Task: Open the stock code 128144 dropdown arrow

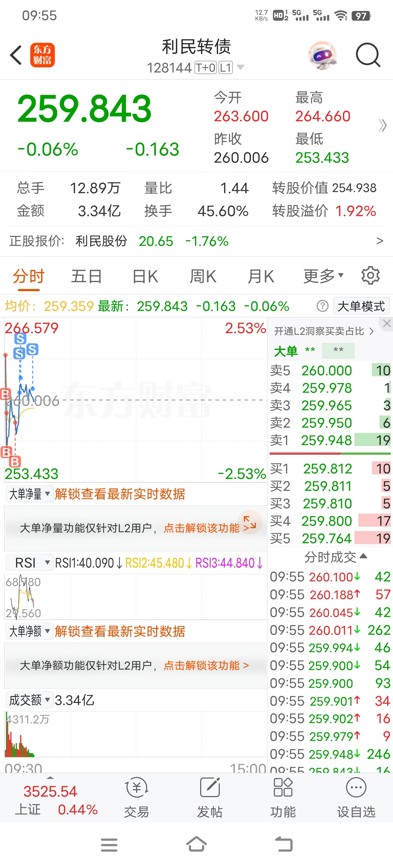Action: [241, 67]
